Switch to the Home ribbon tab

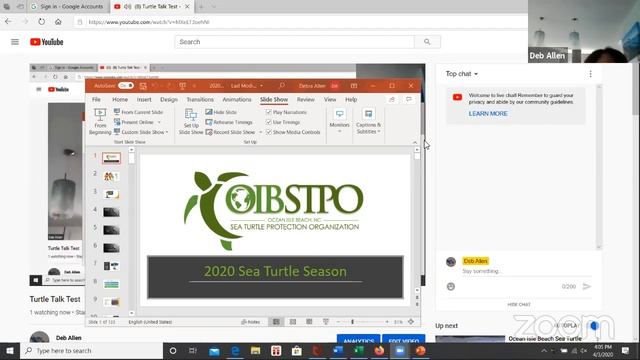pyautogui.click(x=120, y=99)
